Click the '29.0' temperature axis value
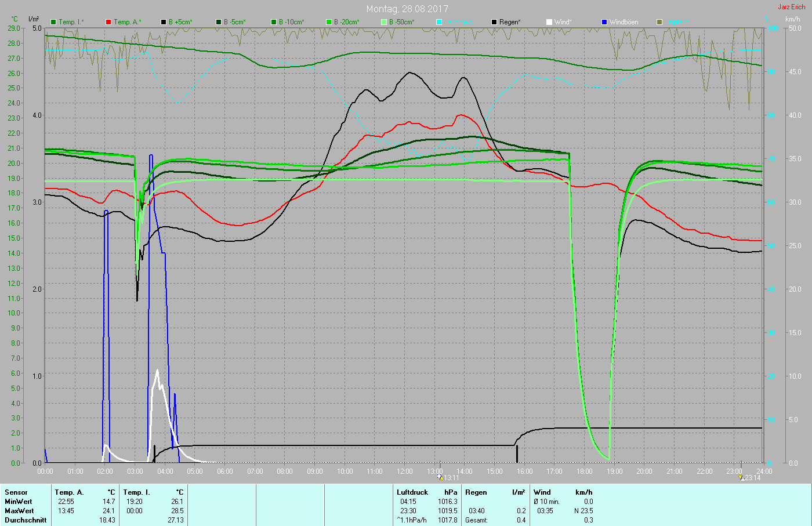Image resolution: width=812 pixels, height=526 pixels. (x=14, y=28)
